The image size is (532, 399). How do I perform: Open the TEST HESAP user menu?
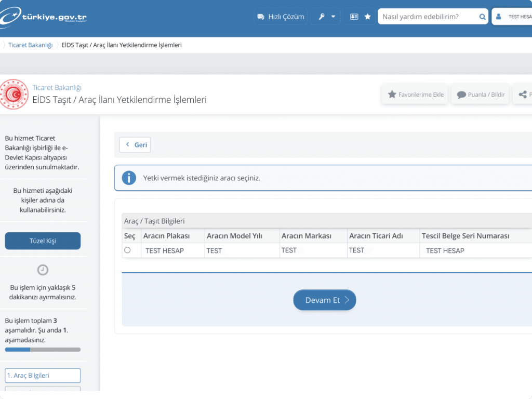pos(512,17)
